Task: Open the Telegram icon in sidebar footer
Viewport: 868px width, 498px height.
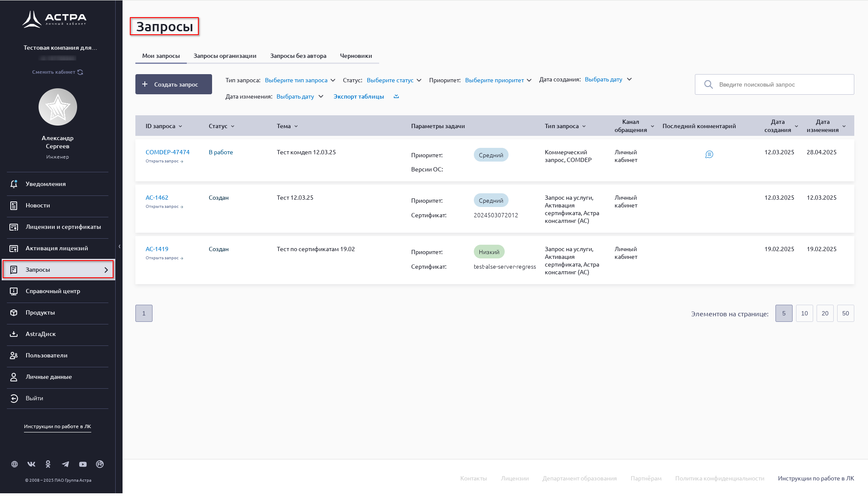Action: coord(65,464)
